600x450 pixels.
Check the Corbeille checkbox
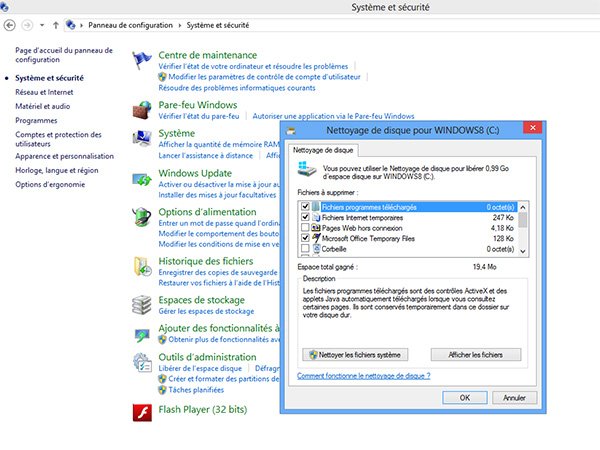(305, 248)
